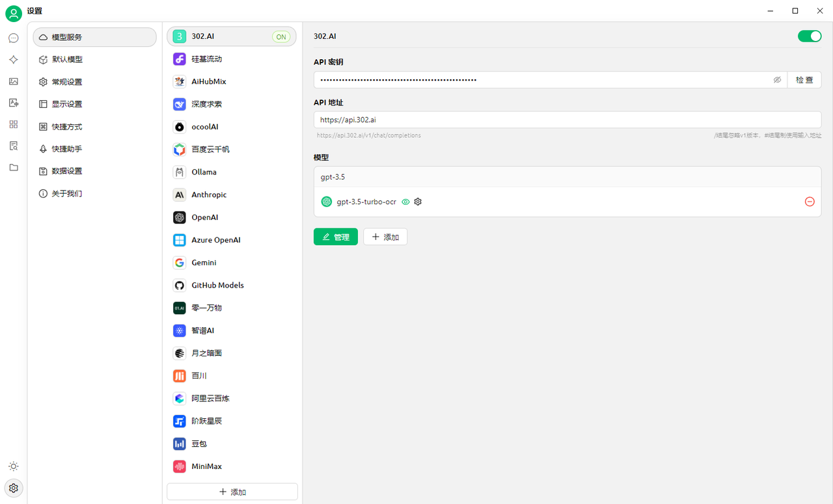
Task: Select the 302.AI provider
Action: point(232,36)
